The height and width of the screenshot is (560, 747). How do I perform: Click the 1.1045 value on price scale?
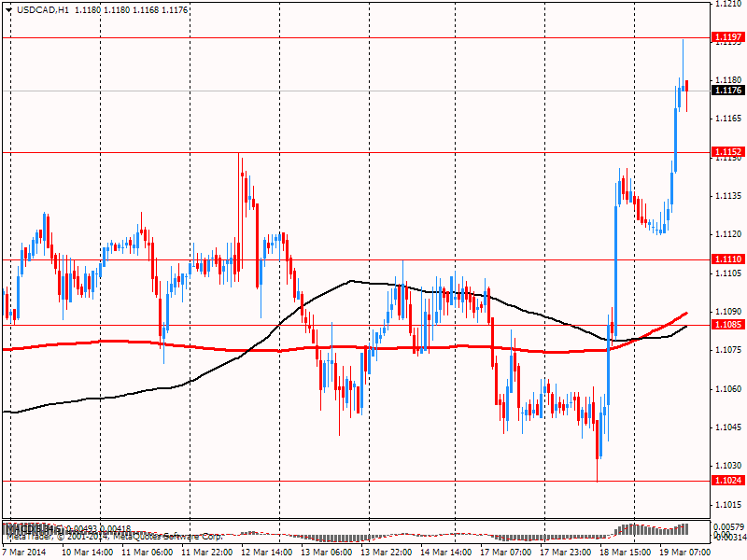pyautogui.click(x=727, y=427)
